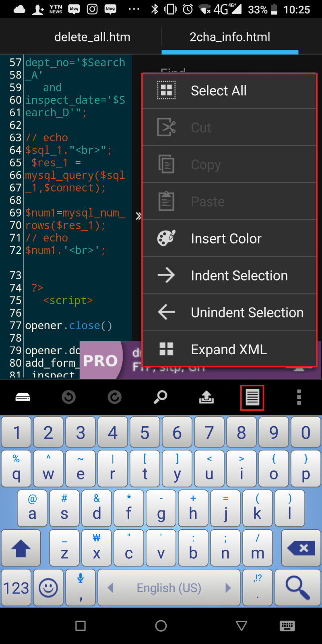The height and width of the screenshot is (644, 322).
Task: Choose Insert Color menu entry
Action: [229, 239]
